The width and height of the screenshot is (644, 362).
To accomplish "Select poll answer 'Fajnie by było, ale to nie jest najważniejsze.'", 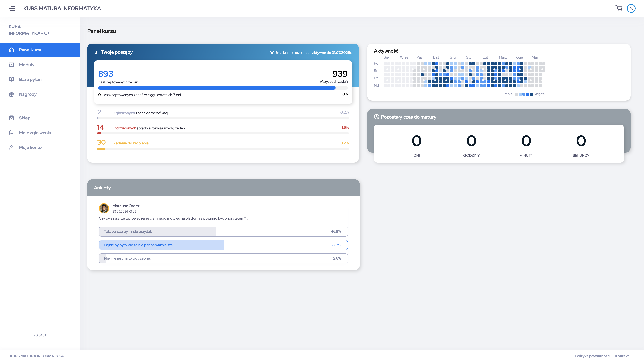I will 223,245.
